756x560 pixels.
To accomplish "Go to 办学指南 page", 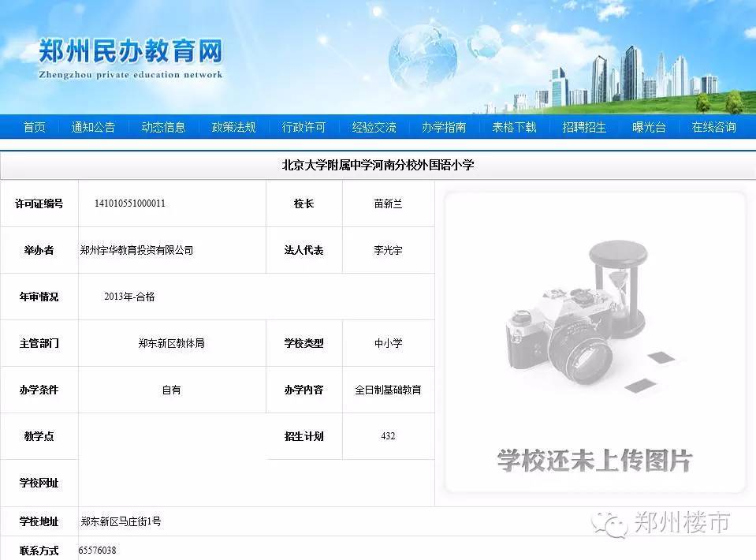I will [x=444, y=127].
